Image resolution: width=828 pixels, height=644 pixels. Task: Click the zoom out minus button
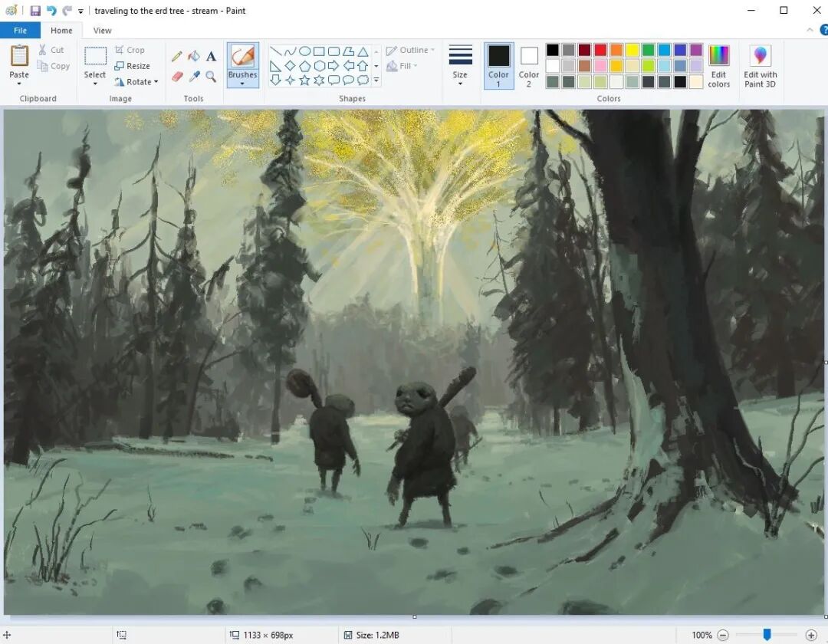tap(723, 635)
